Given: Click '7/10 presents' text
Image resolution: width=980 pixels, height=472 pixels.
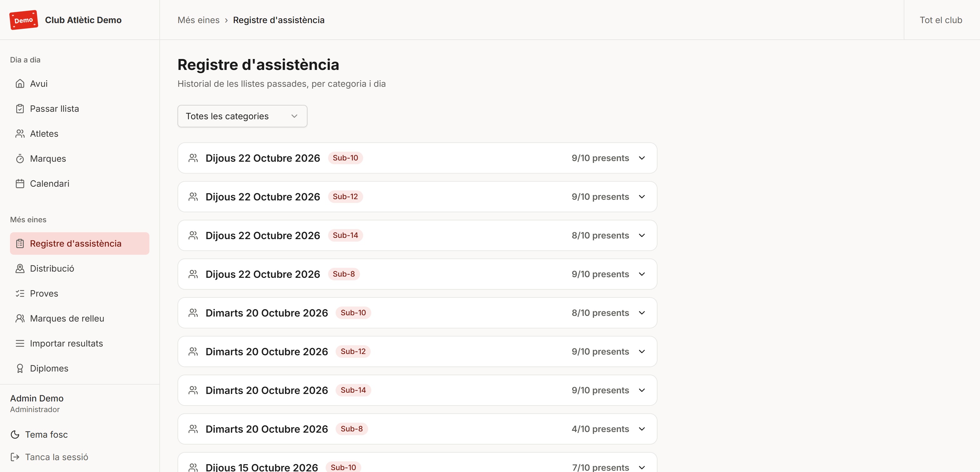Looking at the screenshot, I should (600, 467).
